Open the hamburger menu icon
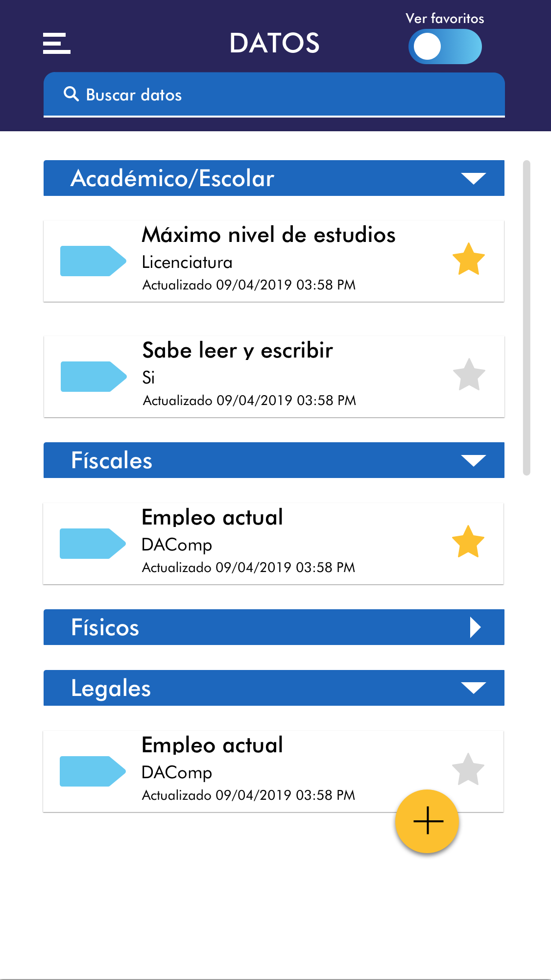551x980 pixels. click(x=57, y=43)
